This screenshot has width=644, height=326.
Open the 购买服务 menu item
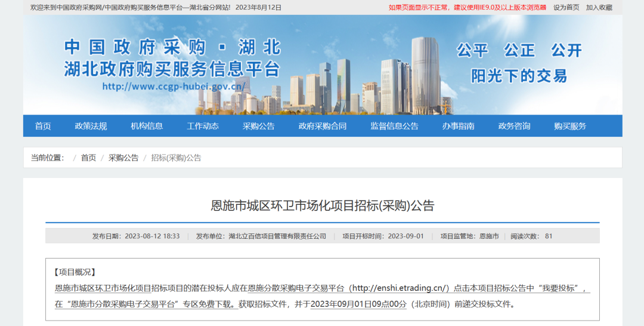pos(570,126)
